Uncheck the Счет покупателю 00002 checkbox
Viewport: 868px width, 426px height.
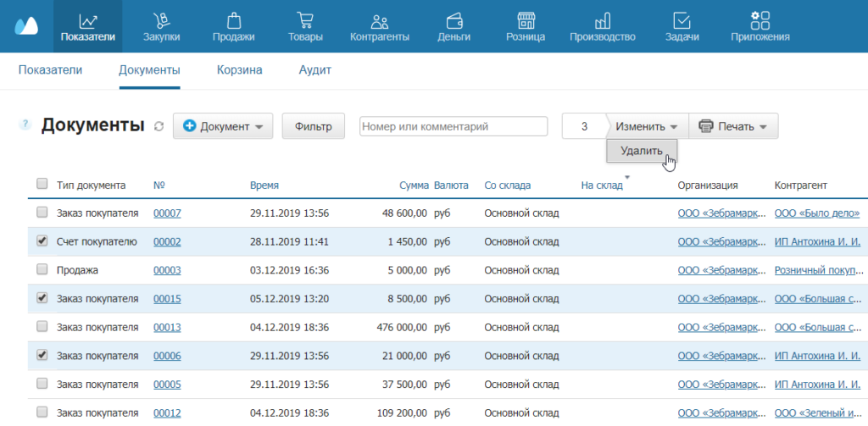42,241
